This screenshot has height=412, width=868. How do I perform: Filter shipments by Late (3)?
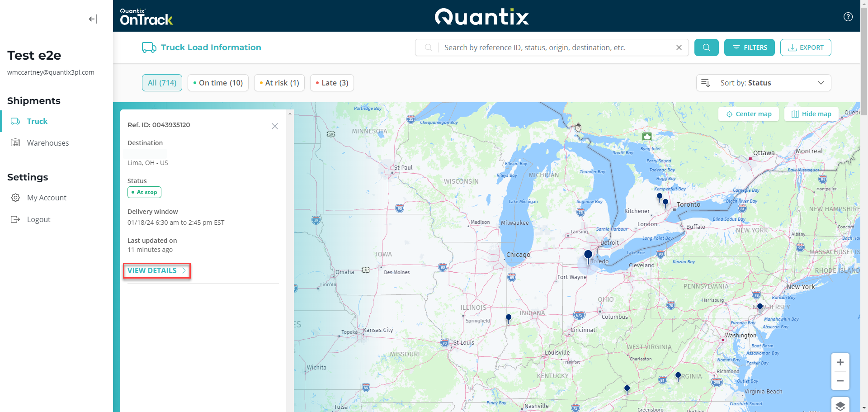332,83
